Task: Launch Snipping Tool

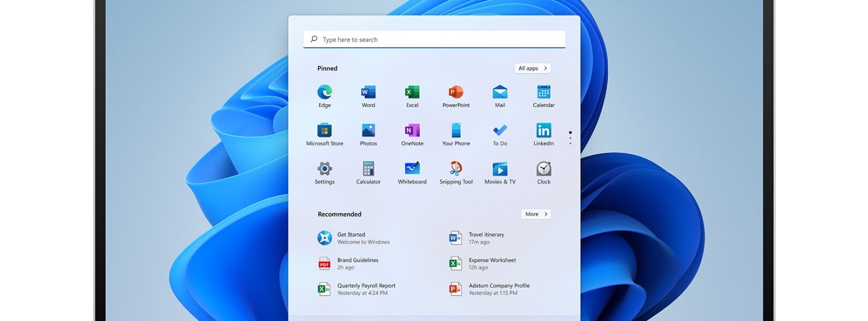Action: point(456,173)
